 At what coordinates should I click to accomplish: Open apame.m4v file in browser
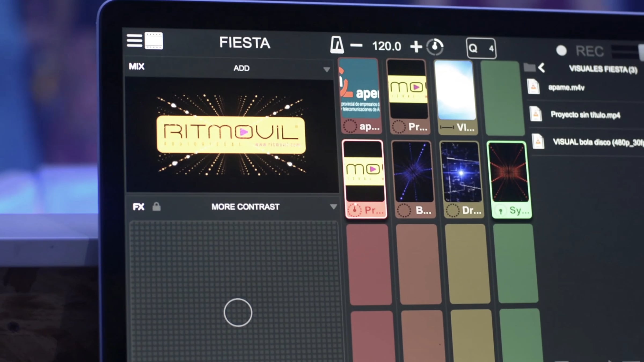pos(566,87)
